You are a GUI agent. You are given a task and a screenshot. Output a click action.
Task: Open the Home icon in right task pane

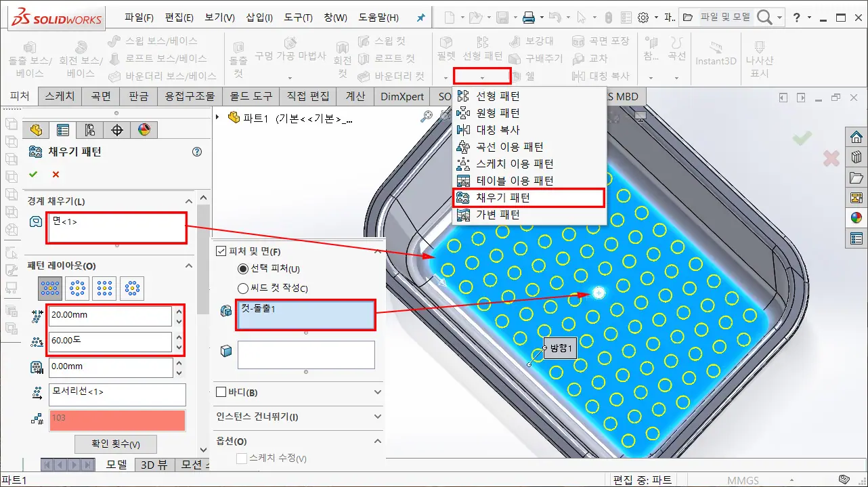coord(856,136)
